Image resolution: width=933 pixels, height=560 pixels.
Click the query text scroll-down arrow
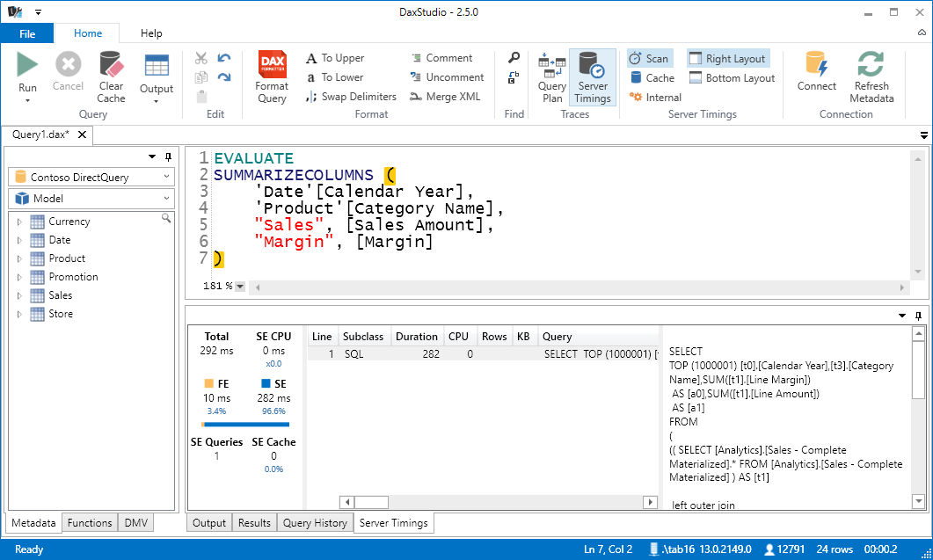click(x=919, y=502)
